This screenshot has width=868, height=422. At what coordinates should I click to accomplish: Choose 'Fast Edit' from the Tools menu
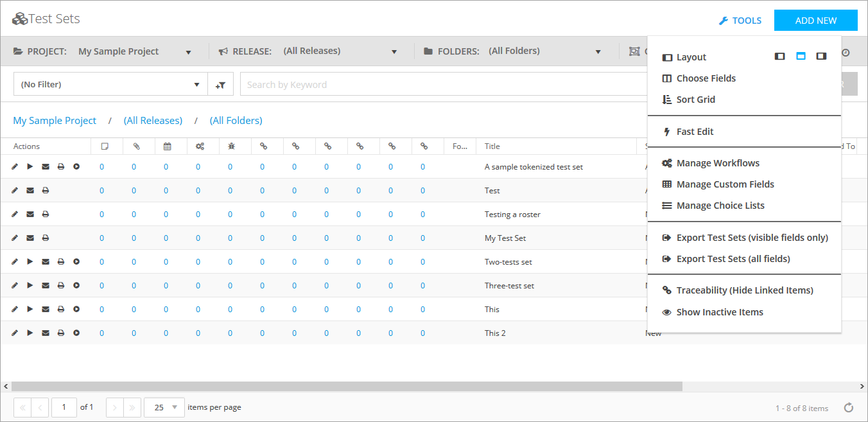coord(695,132)
